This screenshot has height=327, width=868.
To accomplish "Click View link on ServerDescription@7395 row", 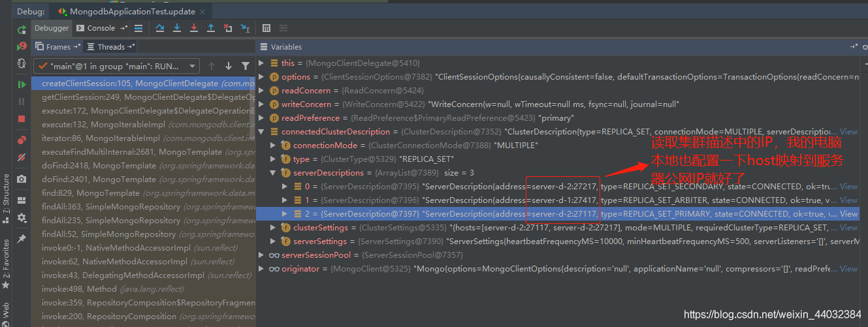I will (848, 187).
